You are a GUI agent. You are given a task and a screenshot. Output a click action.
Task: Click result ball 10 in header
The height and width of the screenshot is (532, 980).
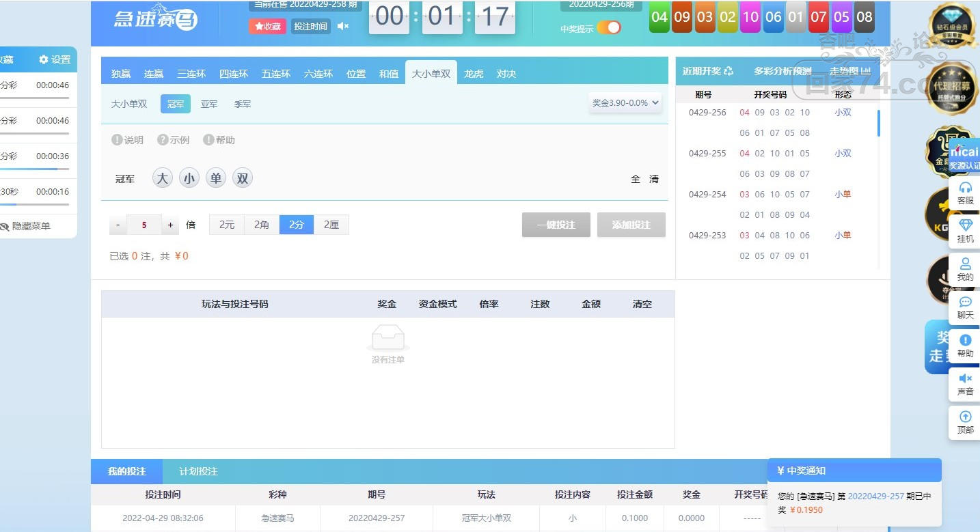[750, 17]
